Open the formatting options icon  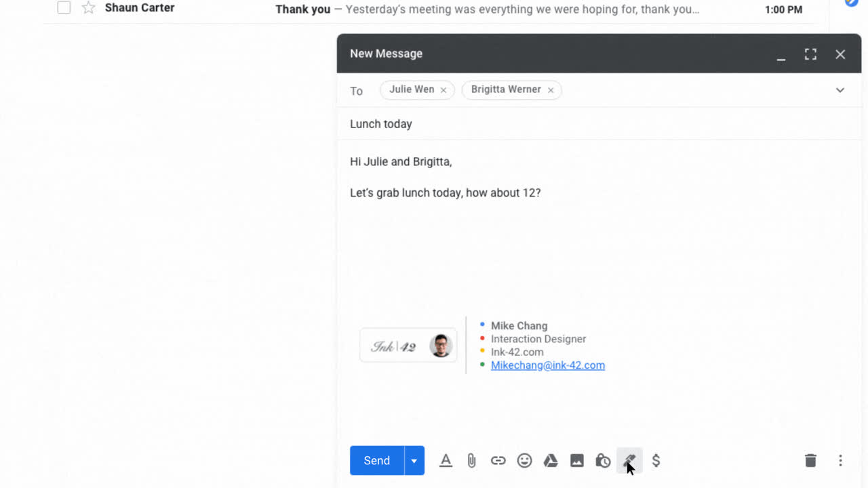(446, 461)
